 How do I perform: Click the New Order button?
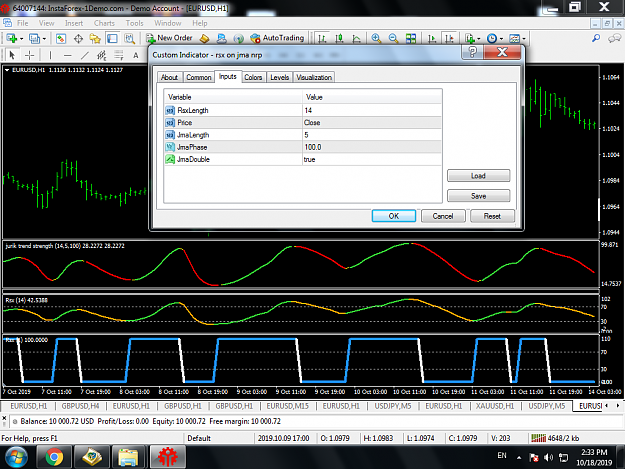point(169,38)
